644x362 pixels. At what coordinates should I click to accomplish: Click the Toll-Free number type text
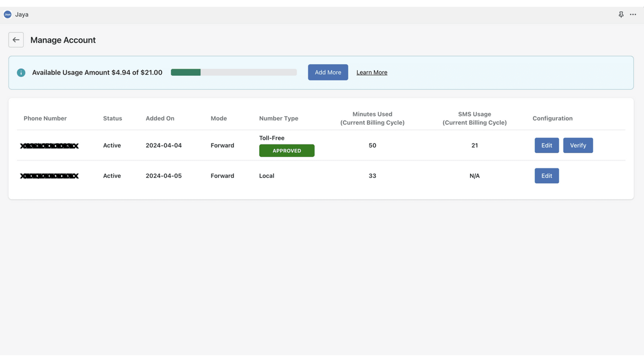pos(272,138)
